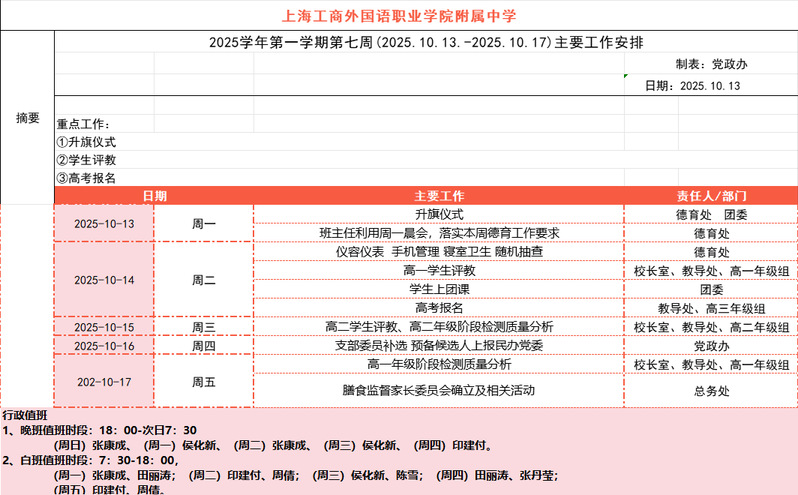This screenshot has height=495, width=798.
Task: Select the 制表：党政办 cell
Action: click(710, 64)
